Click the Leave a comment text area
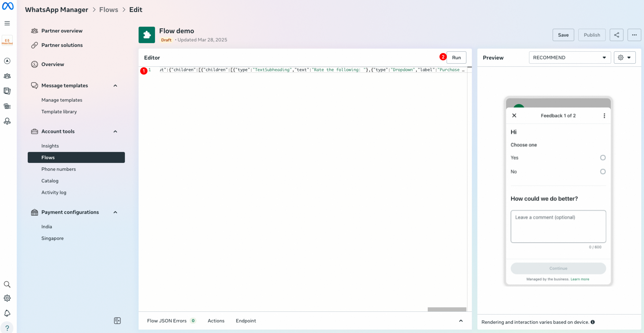The height and width of the screenshot is (333, 644). pos(558,227)
